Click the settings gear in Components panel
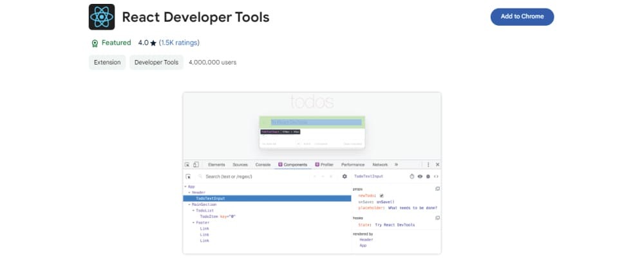Image resolution: width=644 pixels, height=258 pixels. point(345,176)
